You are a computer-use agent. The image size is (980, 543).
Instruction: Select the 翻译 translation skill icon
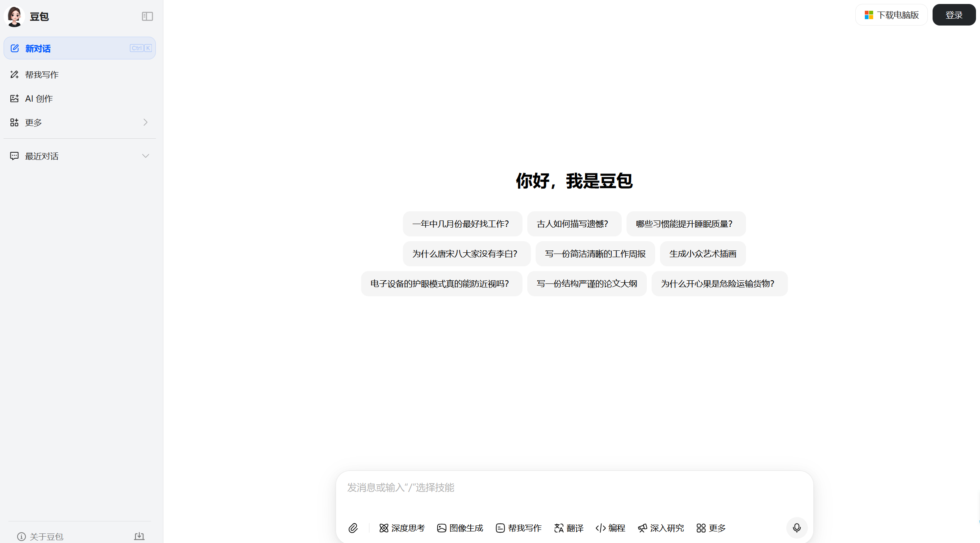558,528
